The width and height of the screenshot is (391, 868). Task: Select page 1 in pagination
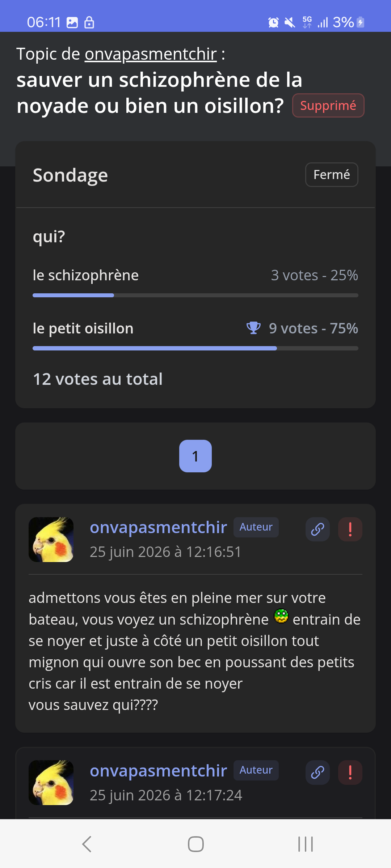[x=195, y=456]
